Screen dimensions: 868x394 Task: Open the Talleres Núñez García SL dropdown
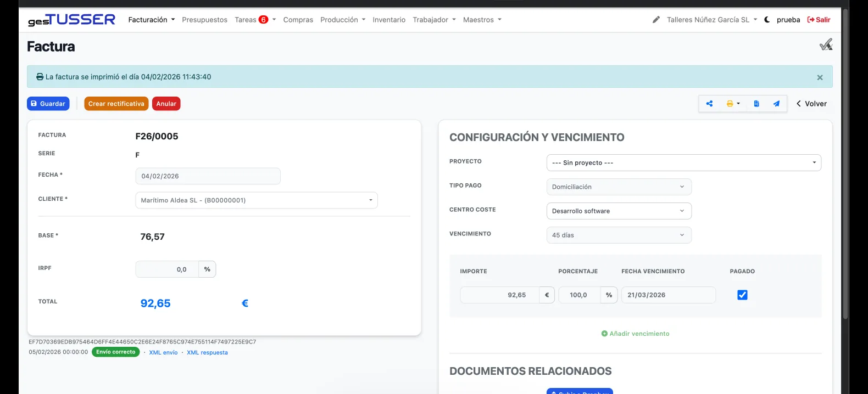tap(712, 20)
